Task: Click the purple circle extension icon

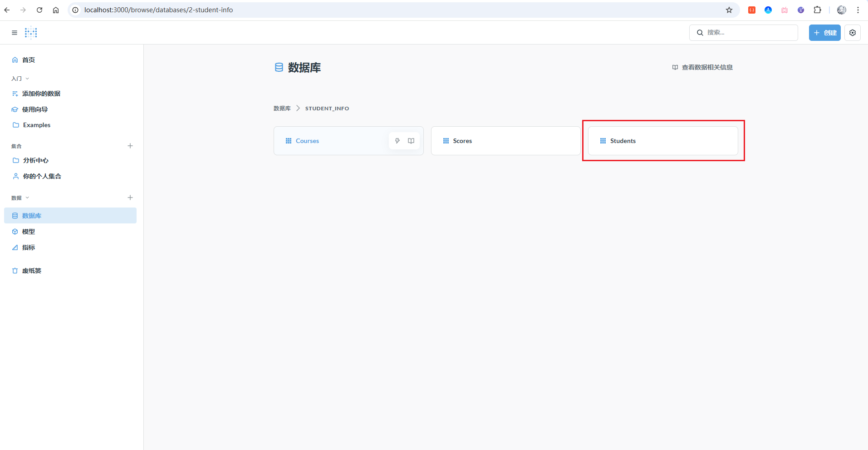Action: (x=801, y=10)
